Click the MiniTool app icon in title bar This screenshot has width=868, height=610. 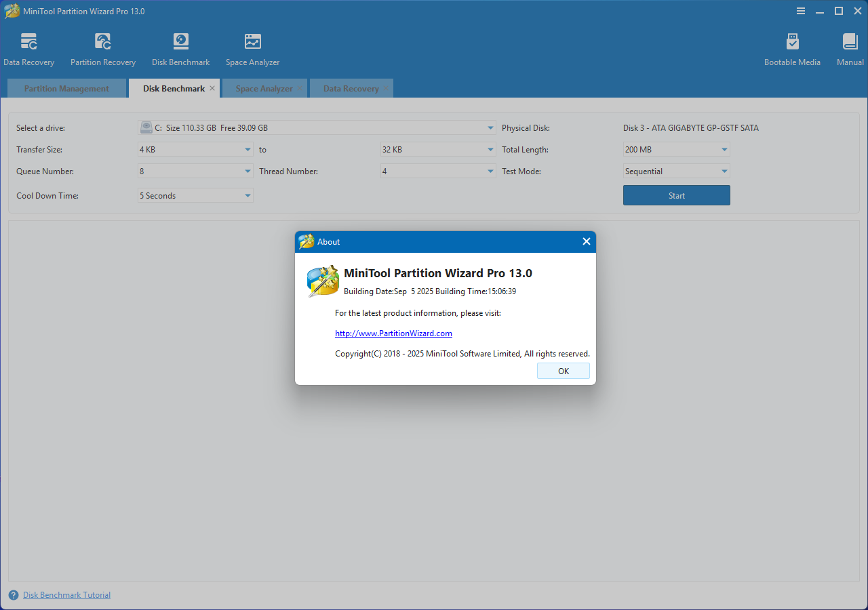(12, 11)
